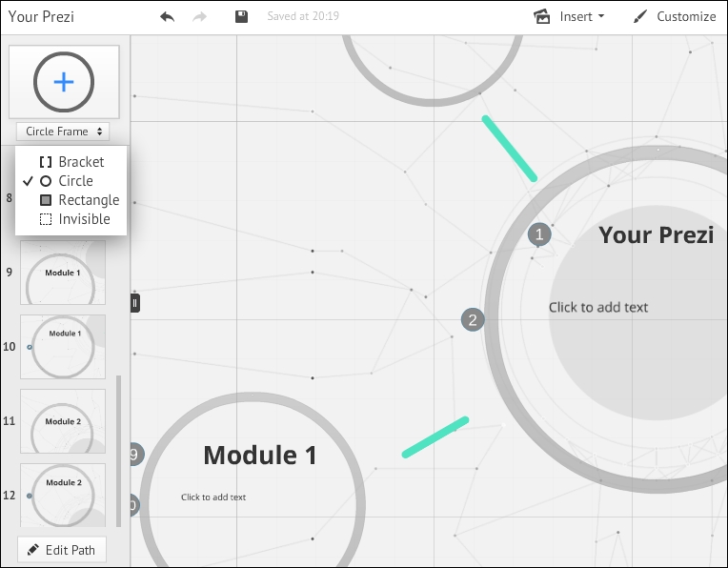
Task: Click the save floppy disk icon
Action: click(x=241, y=17)
